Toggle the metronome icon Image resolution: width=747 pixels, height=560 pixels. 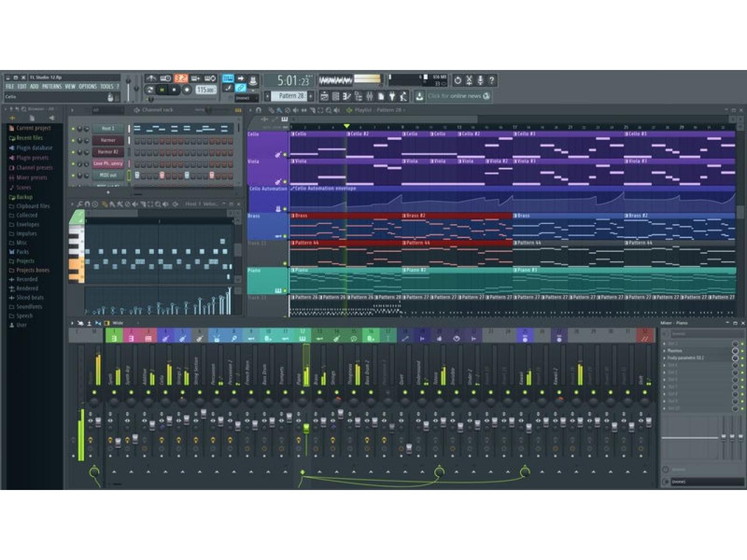(x=151, y=78)
